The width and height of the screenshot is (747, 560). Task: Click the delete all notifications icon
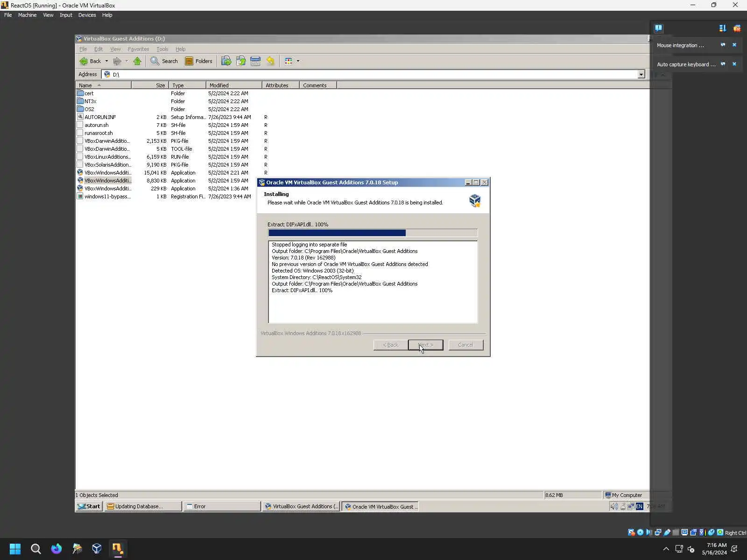(x=737, y=28)
